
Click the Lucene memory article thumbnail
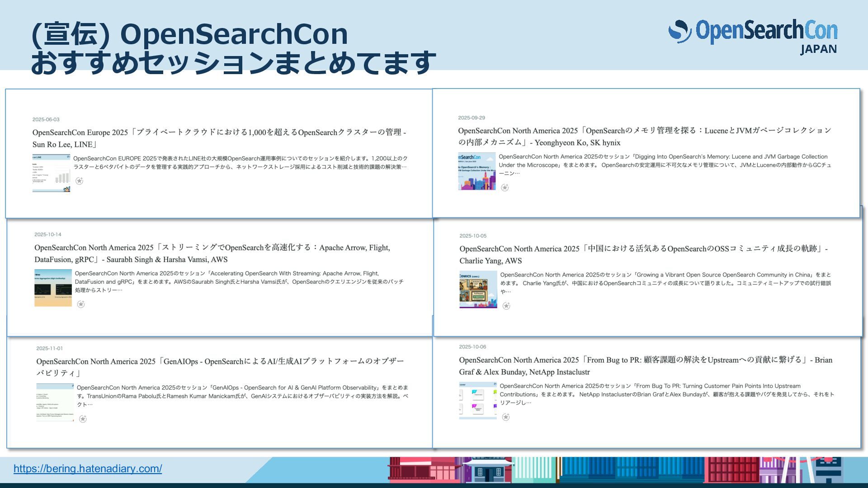point(476,171)
